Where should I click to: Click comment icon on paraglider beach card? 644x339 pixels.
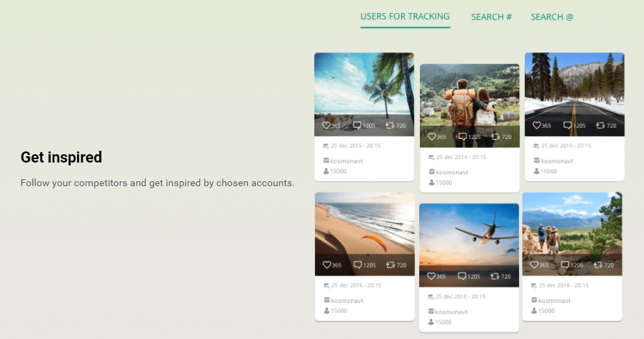[357, 265]
